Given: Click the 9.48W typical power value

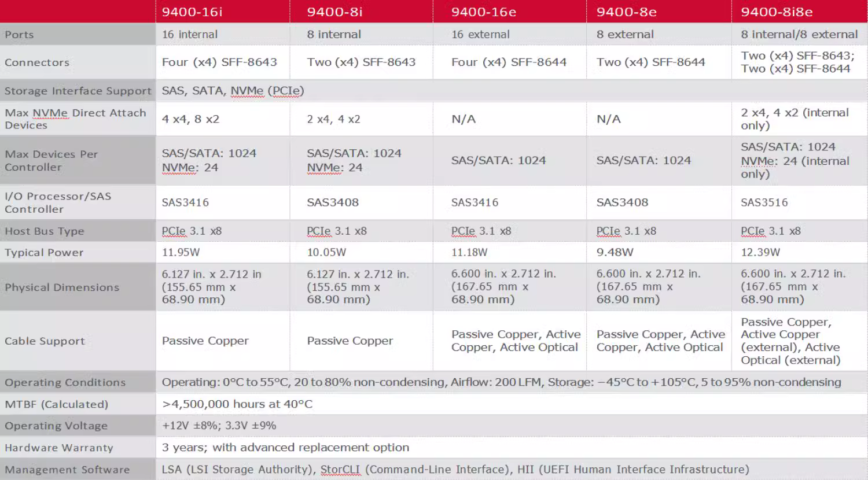Looking at the screenshot, I should click(615, 252).
